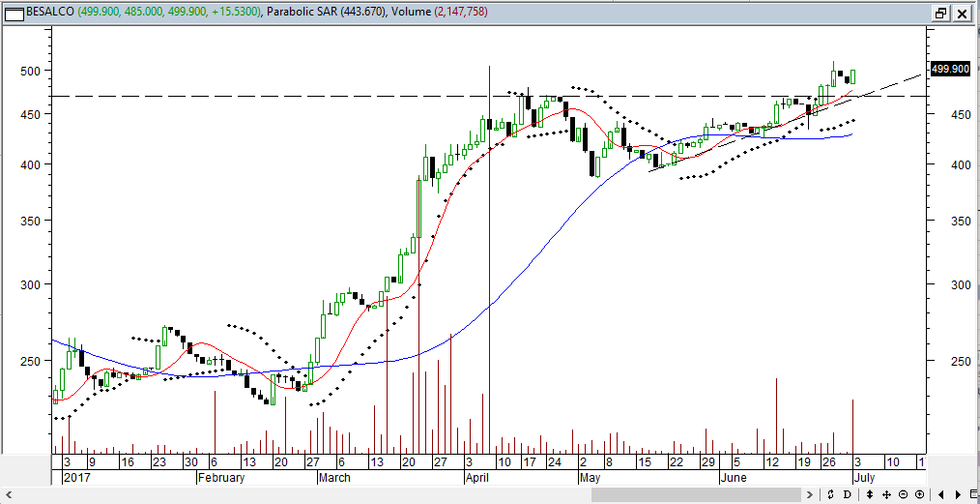Restore down the chart window
980x504 pixels.
point(940,14)
